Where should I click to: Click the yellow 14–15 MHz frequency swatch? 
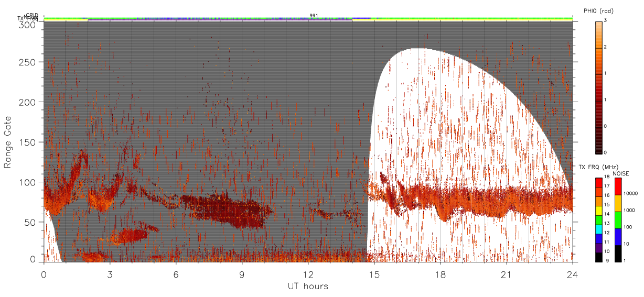(x=599, y=210)
